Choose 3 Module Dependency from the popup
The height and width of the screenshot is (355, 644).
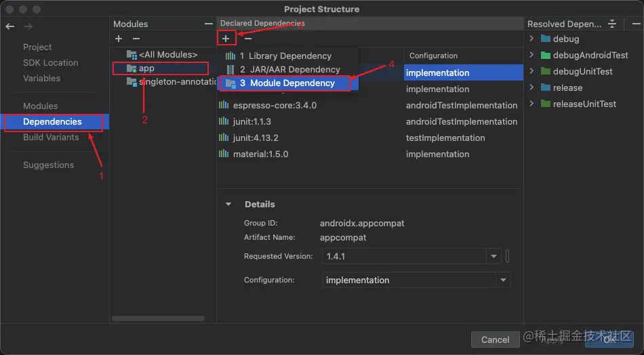pyautogui.click(x=288, y=83)
